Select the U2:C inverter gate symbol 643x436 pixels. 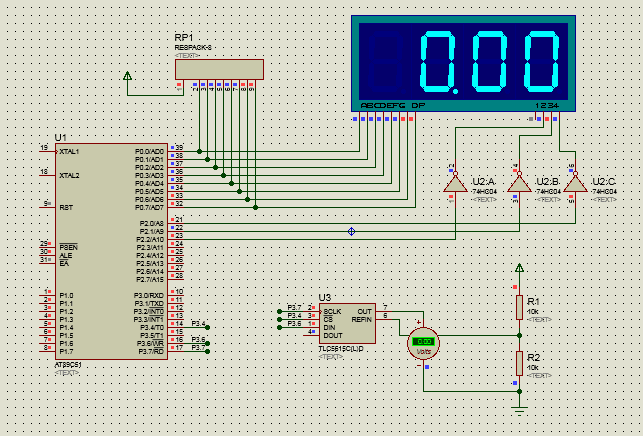pos(575,183)
